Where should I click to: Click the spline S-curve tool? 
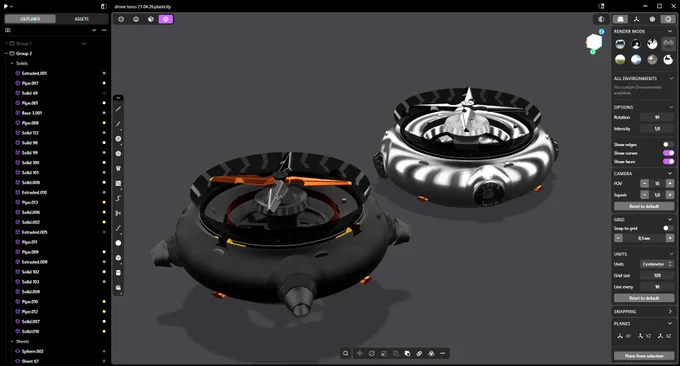[x=118, y=198]
